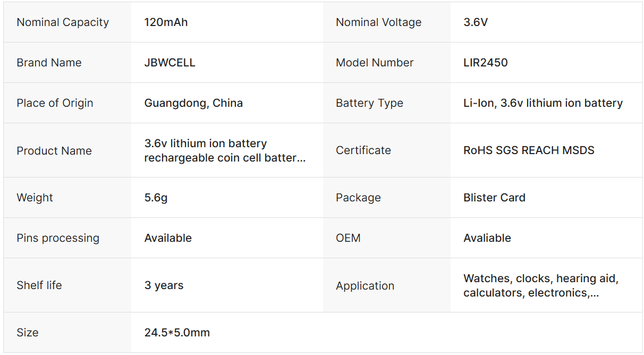Click the RoHS SGS REACH MSDS certificate value
644x355 pixels.
pos(529,150)
